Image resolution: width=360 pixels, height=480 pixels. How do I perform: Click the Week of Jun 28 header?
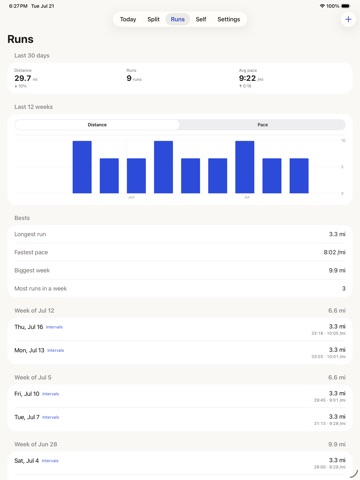click(36, 444)
